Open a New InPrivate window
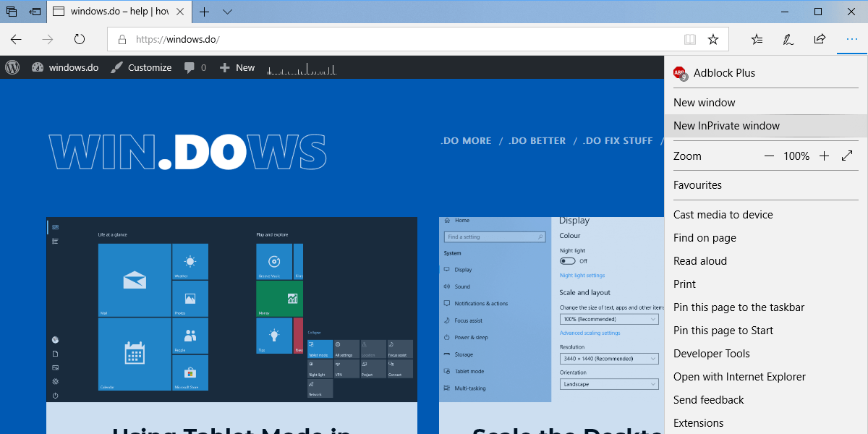 [766, 126]
